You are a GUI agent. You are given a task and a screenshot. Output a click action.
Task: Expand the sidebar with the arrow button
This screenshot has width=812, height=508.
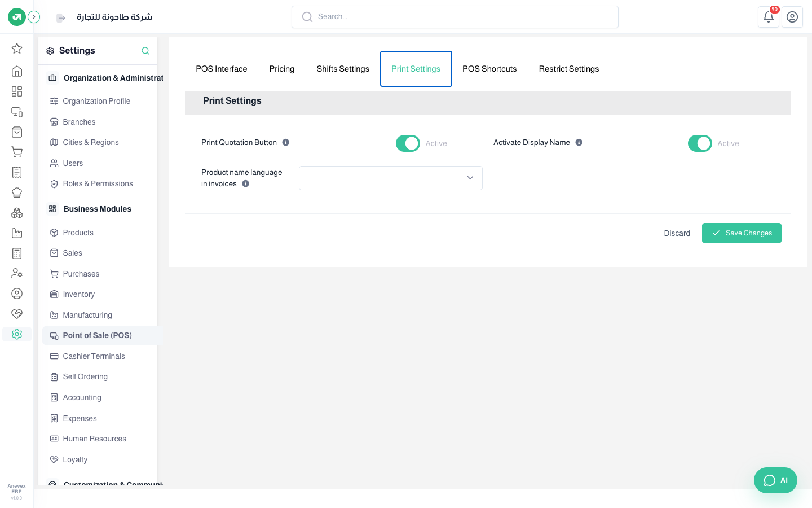click(34, 17)
